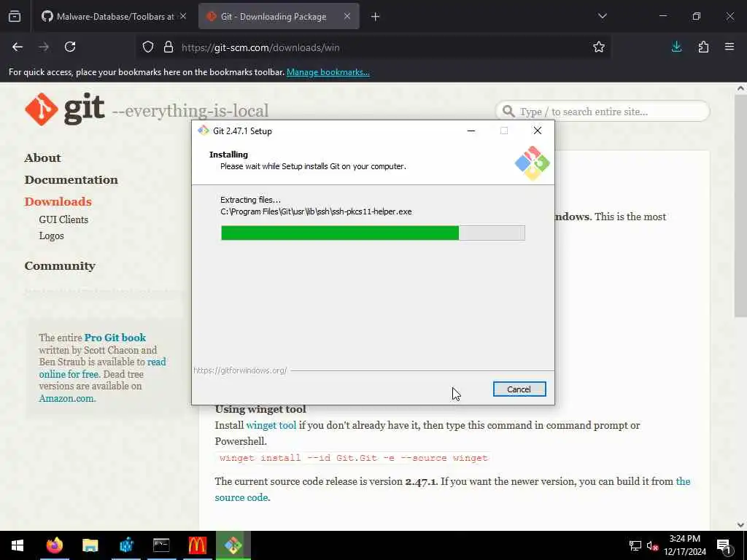This screenshot has width=747, height=560.
Task: Open the Amazon.com link
Action: coord(67,399)
